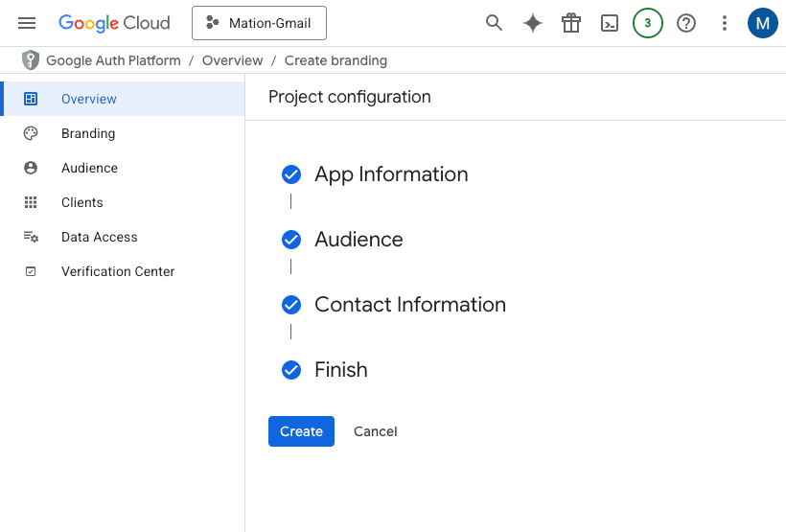Click the Google Auth Platform shield icon
Viewport: 786px width, 532px height.
tap(31, 60)
